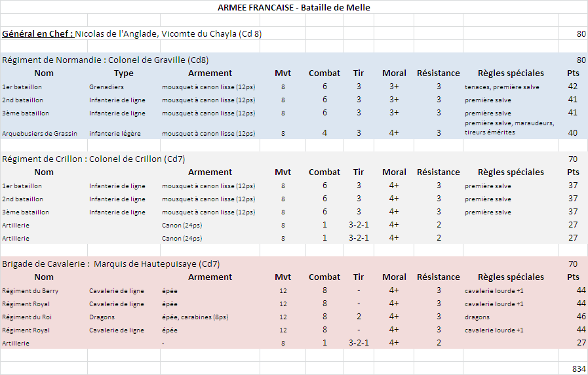This screenshot has height=375, width=588.
Task: Click 'Régiment de Crillon : Colonel de Crillon (Cd7)' header
Action: click(93, 159)
